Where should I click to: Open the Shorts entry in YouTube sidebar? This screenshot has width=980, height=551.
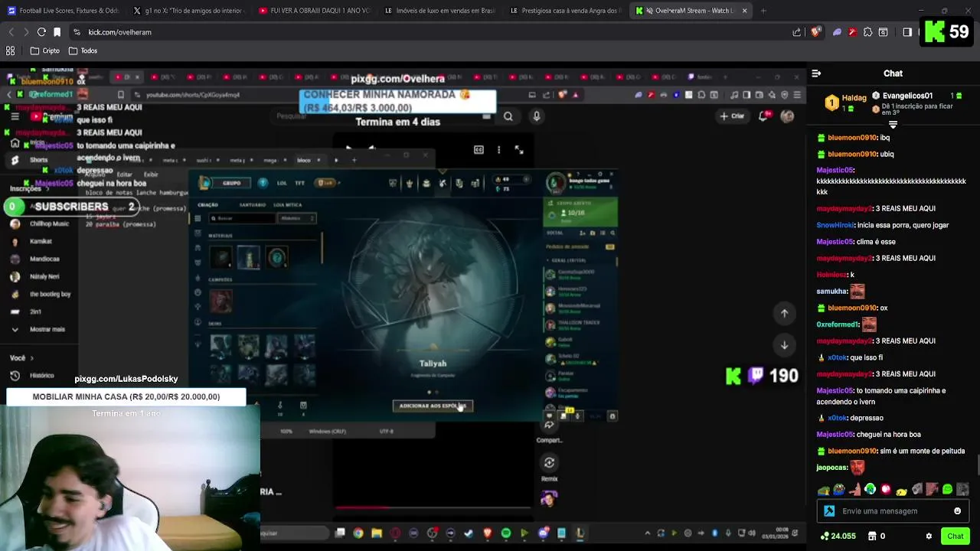coord(31,160)
